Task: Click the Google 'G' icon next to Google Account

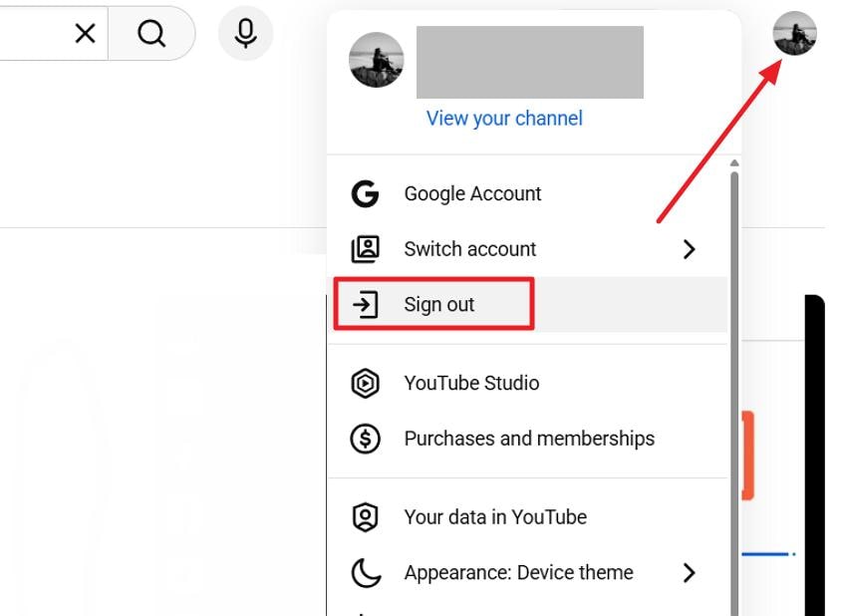Action: click(366, 193)
